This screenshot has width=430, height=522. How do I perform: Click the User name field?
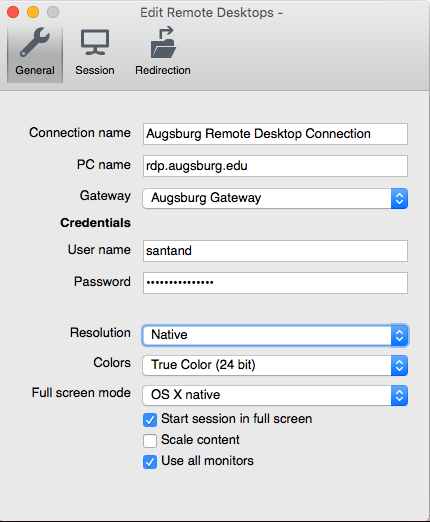click(x=275, y=251)
